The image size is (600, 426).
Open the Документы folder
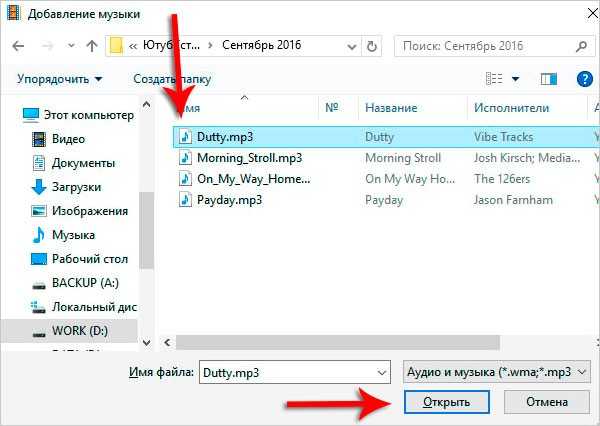click(73, 163)
